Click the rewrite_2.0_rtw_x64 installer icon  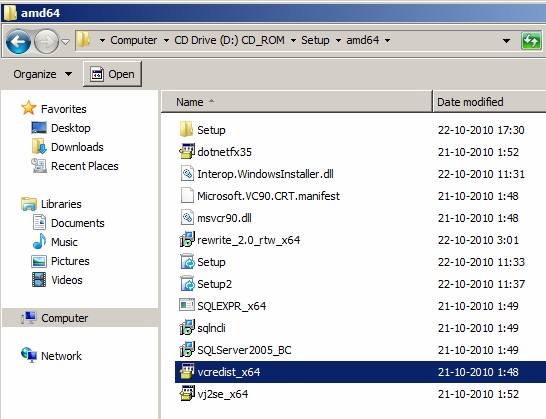187,239
